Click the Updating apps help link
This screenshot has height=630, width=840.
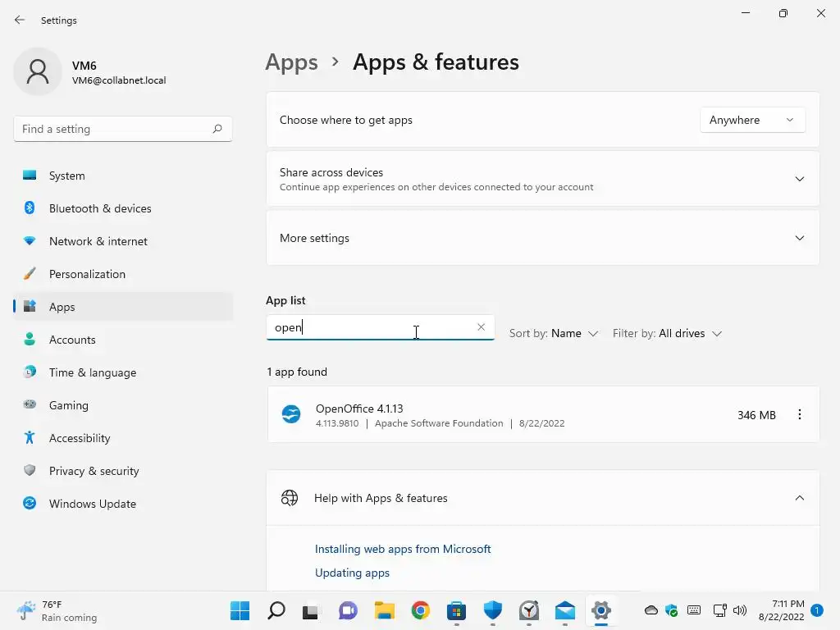click(x=352, y=573)
